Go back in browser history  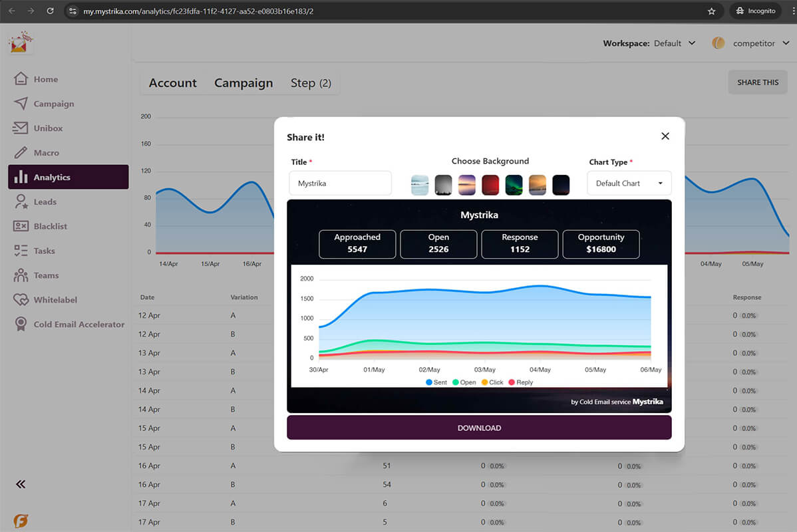click(12, 11)
